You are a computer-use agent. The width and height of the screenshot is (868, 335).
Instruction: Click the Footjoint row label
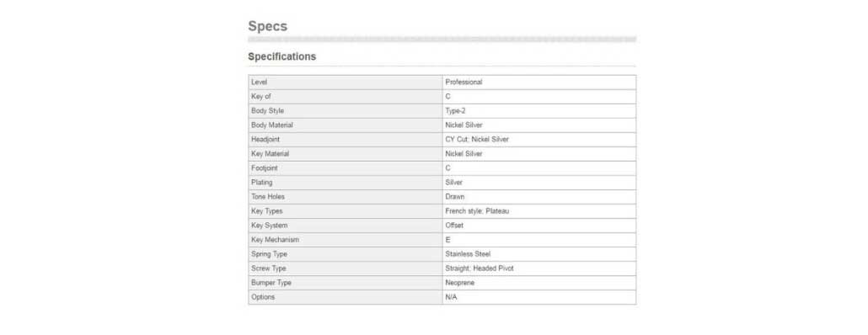coord(346,168)
